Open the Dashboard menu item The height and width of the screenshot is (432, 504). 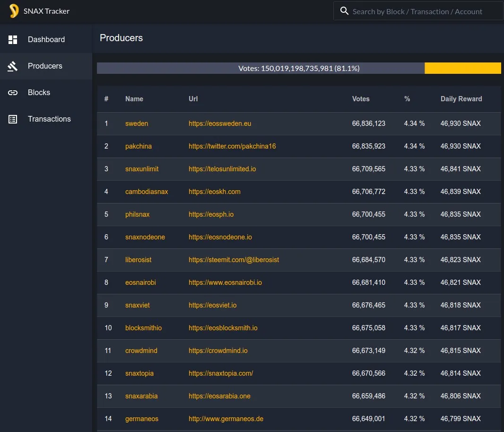tap(46, 40)
